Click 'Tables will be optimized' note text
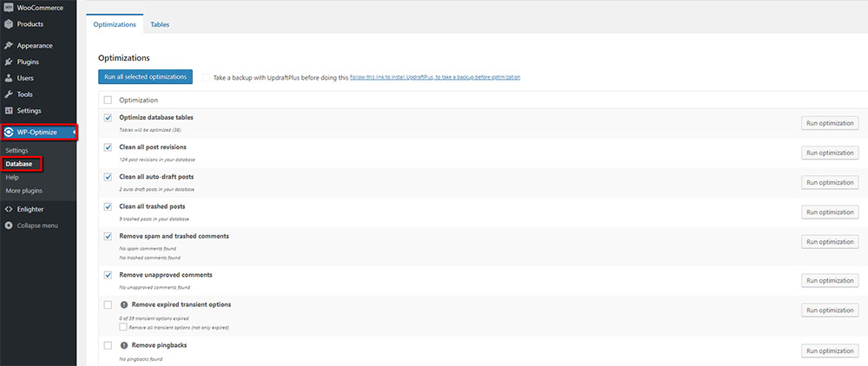Image resolution: width=868 pixels, height=366 pixels. pos(150,130)
